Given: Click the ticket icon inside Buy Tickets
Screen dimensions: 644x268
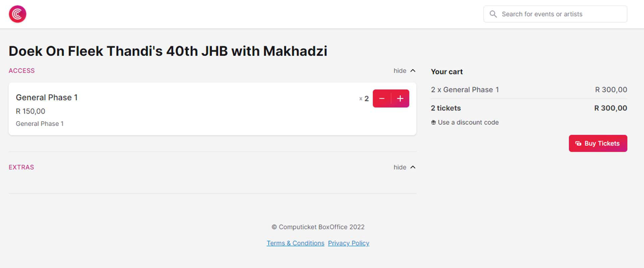Looking at the screenshot, I should point(578,143).
